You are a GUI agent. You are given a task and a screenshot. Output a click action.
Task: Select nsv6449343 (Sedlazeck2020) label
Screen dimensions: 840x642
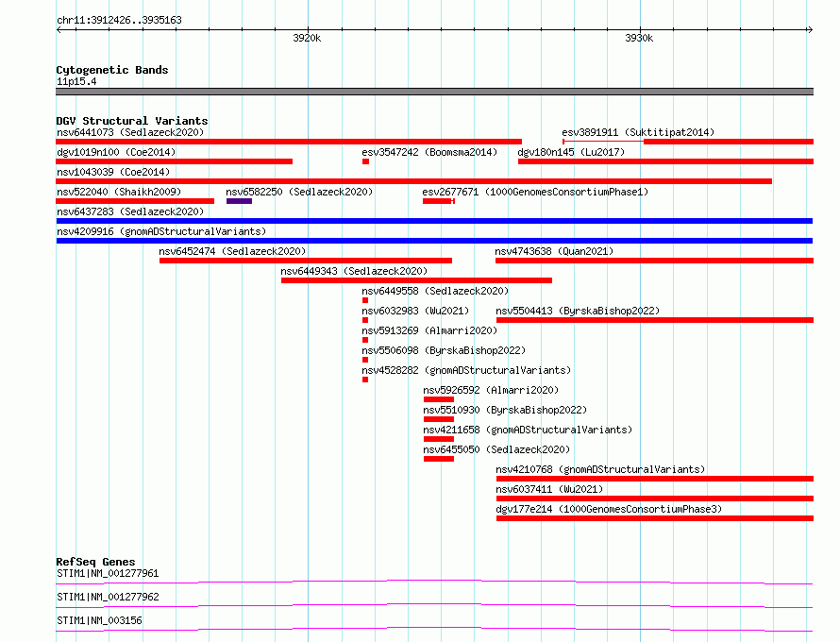point(354,271)
